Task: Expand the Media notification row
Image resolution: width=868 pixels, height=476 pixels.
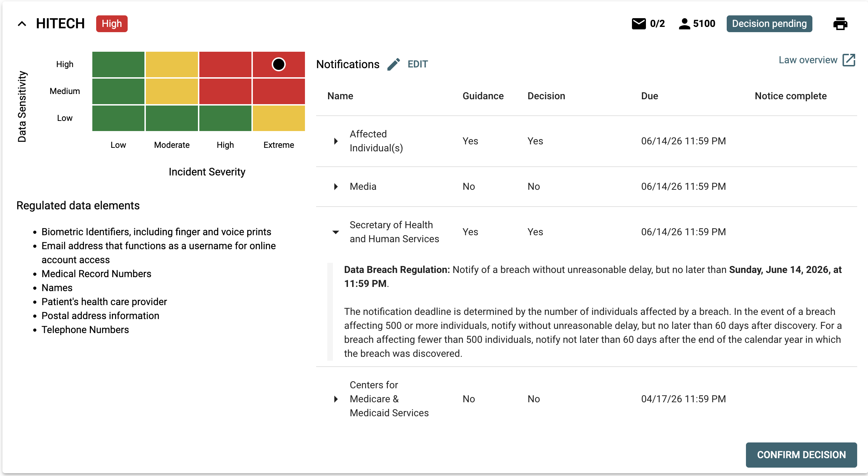Action: tap(336, 187)
